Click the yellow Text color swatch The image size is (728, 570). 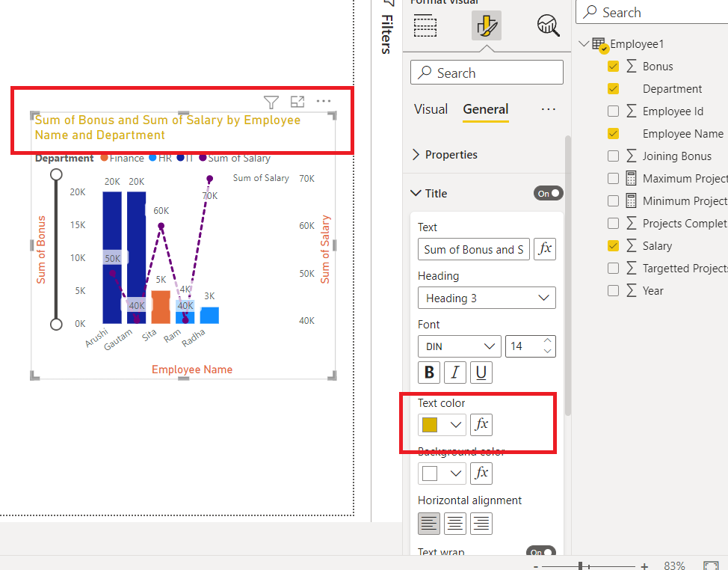point(430,425)
